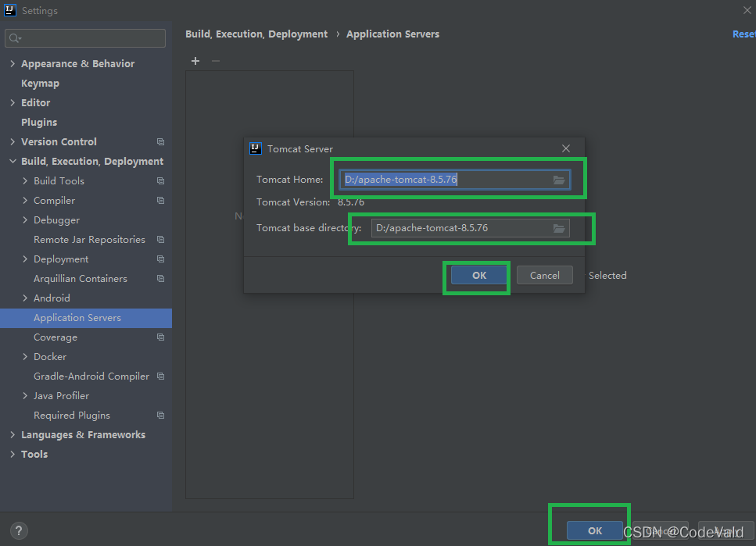Click the Reset link in Settings
756x546 pixels.
tap(744, 34)
